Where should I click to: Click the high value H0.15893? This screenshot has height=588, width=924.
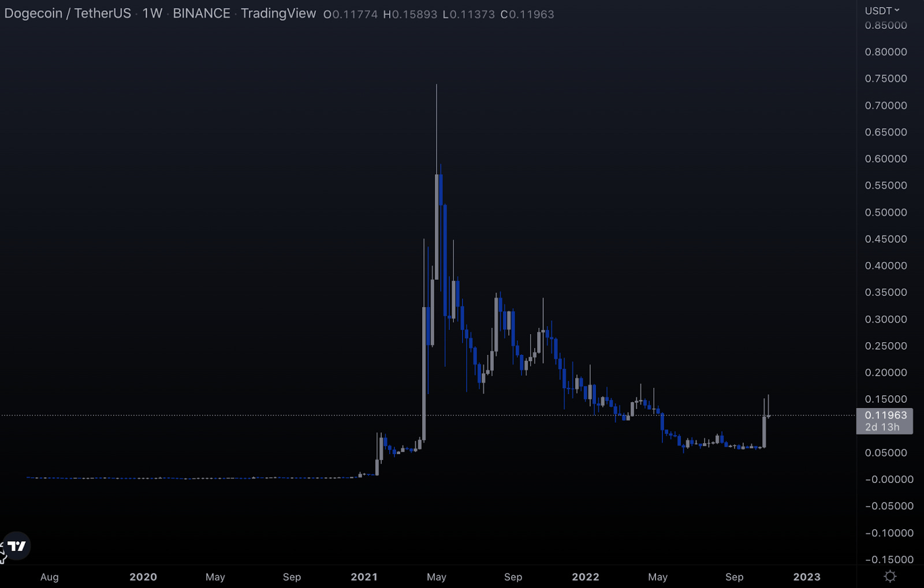click(410, 14)
